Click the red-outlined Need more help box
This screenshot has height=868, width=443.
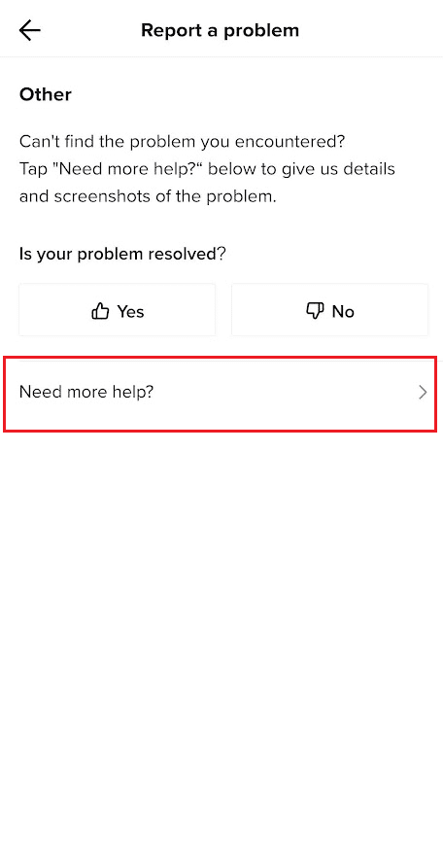221,394
